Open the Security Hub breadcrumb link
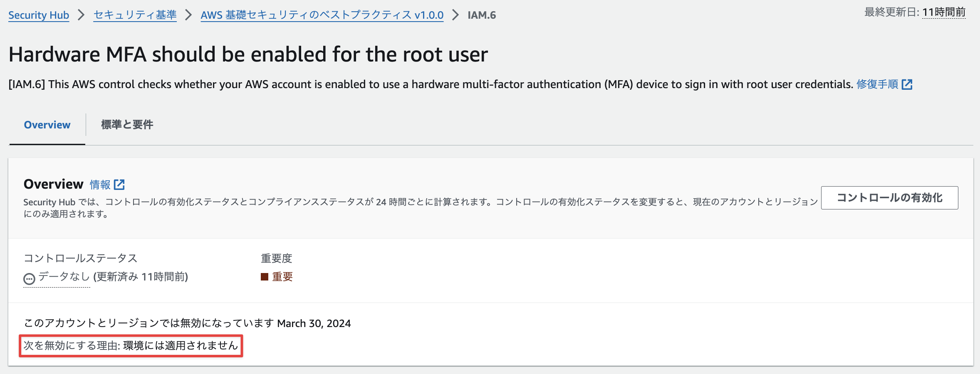 (x=39, y=15)
